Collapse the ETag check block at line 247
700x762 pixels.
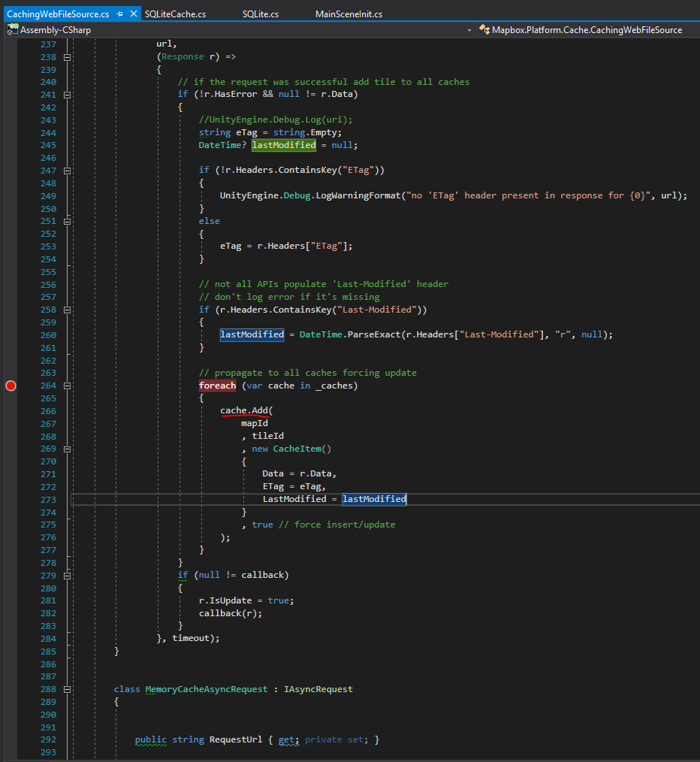point(67,170)
